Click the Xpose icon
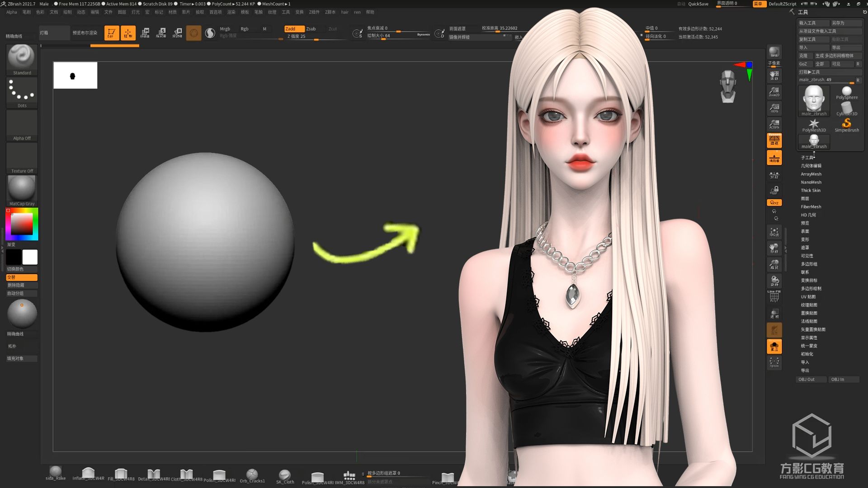Screen dimensions: 868x488 [774, 362]
